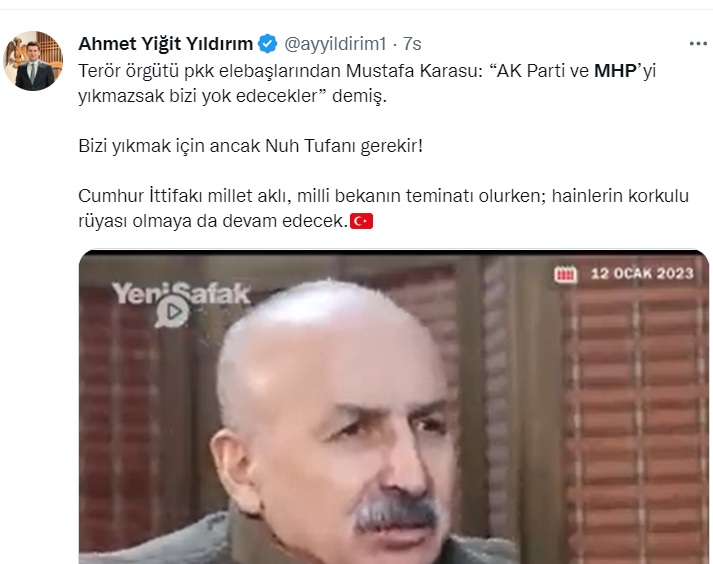Click the bold MHP highlighted word
This screenshot has height=564, width=713.
[615, 70]
